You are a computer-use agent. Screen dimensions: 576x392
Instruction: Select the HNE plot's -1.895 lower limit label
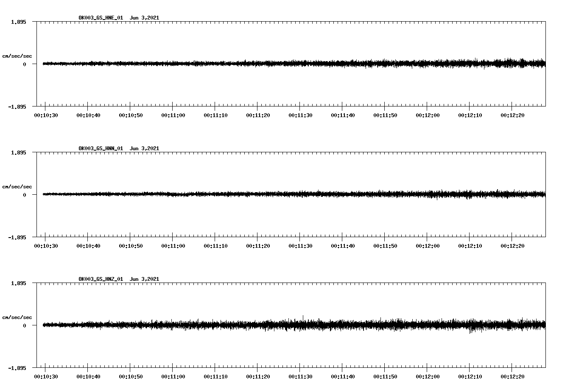(17, 106)
